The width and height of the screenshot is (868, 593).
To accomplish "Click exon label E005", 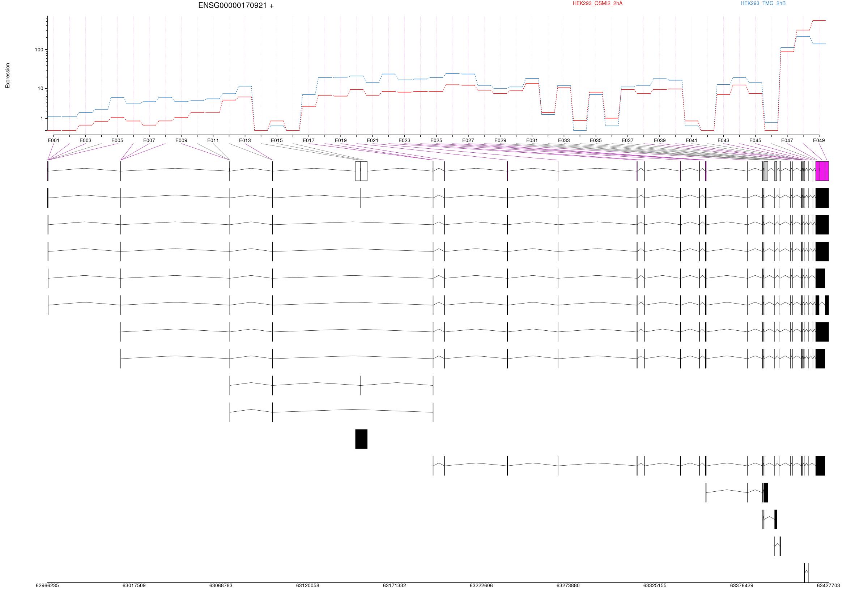I will (x=117, y=140).
